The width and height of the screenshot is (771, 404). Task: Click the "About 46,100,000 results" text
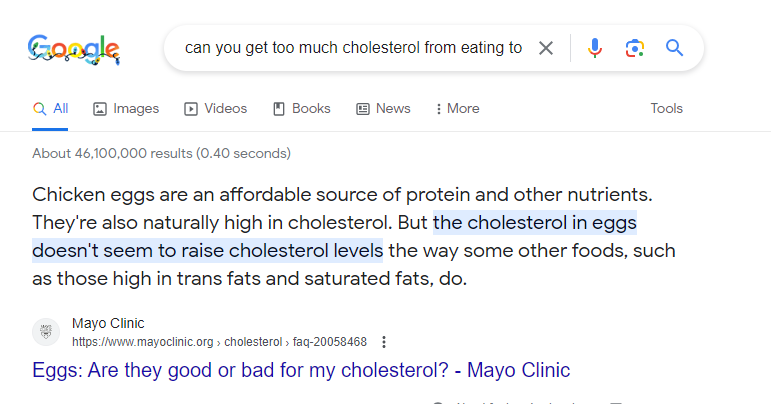tap(161, 153)
